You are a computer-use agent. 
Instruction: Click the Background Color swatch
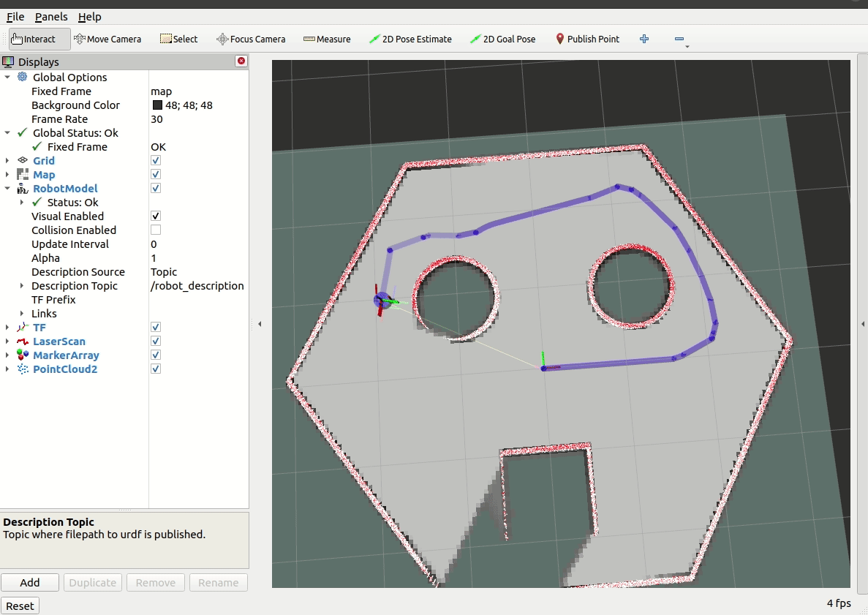click(157, 105)
